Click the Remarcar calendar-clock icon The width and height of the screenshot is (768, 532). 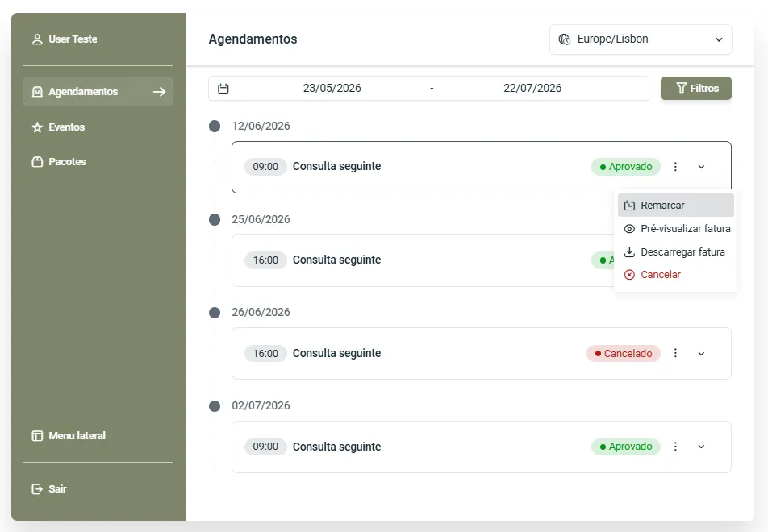point(629,206)
